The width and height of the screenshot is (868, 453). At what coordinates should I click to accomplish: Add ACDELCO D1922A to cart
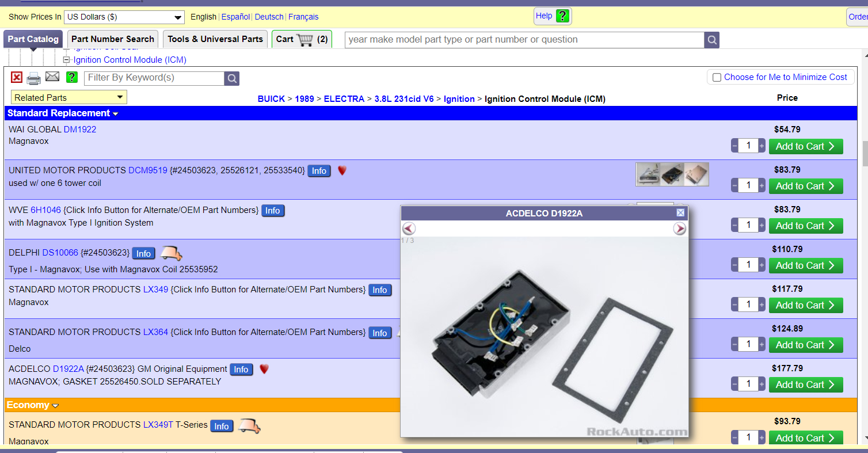pyautogui.click(x=806, y=385)
